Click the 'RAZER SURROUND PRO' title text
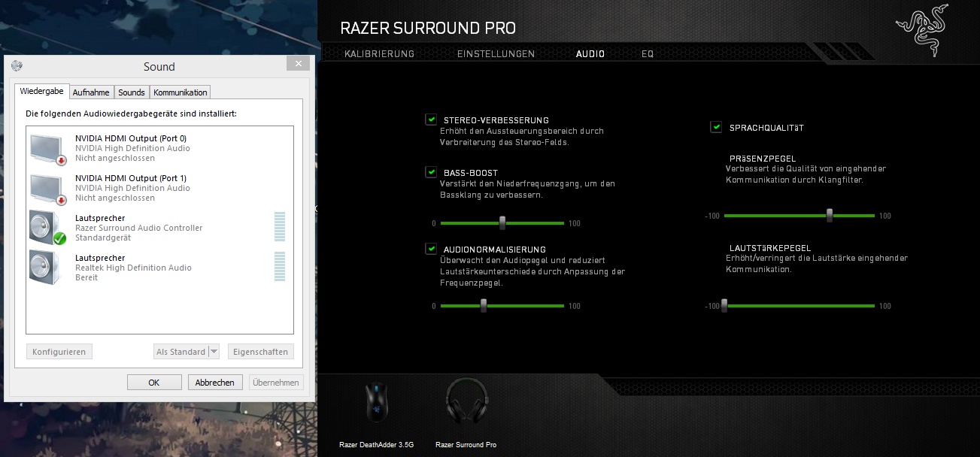Screen dimensions: 980x457 (428, 29)
